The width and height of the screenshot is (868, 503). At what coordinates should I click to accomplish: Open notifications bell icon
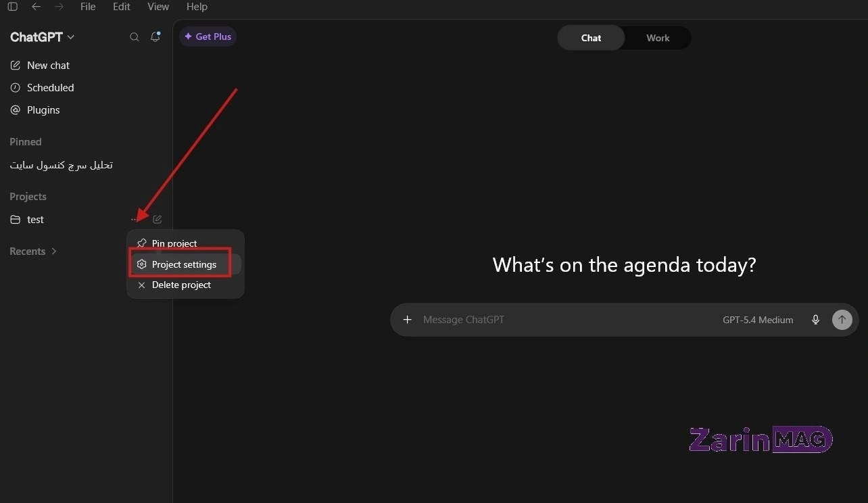point(155,37)
